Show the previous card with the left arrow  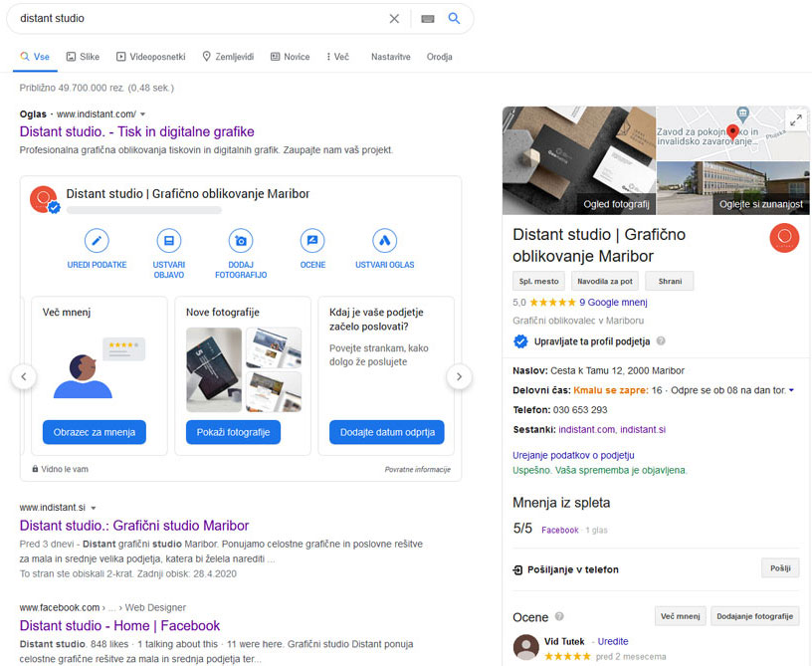click(x=24, y=376)
